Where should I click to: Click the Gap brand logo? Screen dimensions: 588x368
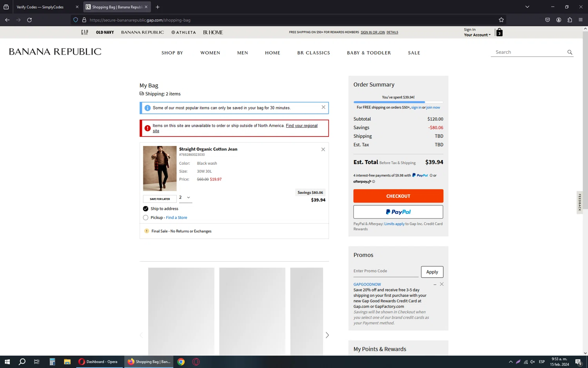pos(85,32)
